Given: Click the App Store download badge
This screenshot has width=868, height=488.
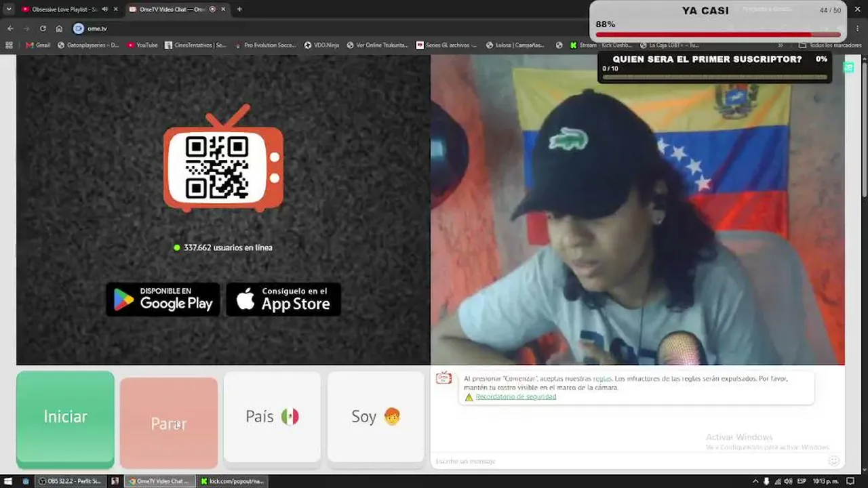Looking at the screenshot, I should click(x=283, y=299).
